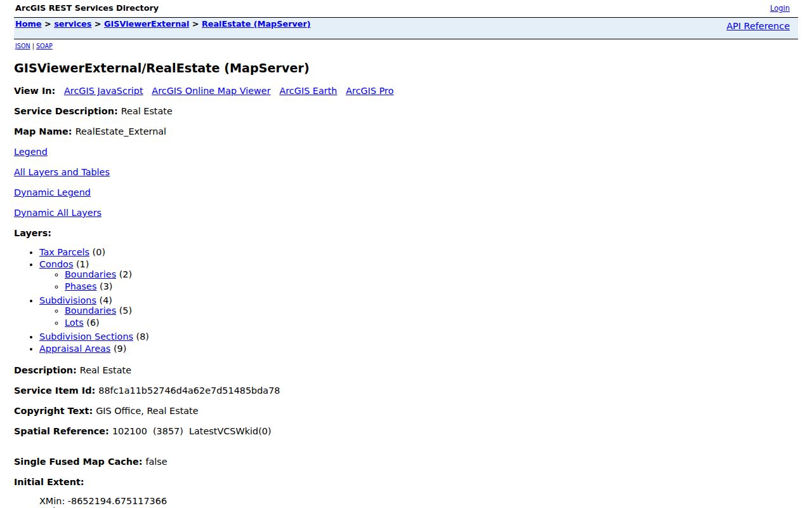812x508 pixels.
Task: Open Boundaries layer under Condos
Action: (x=90, y=274)
